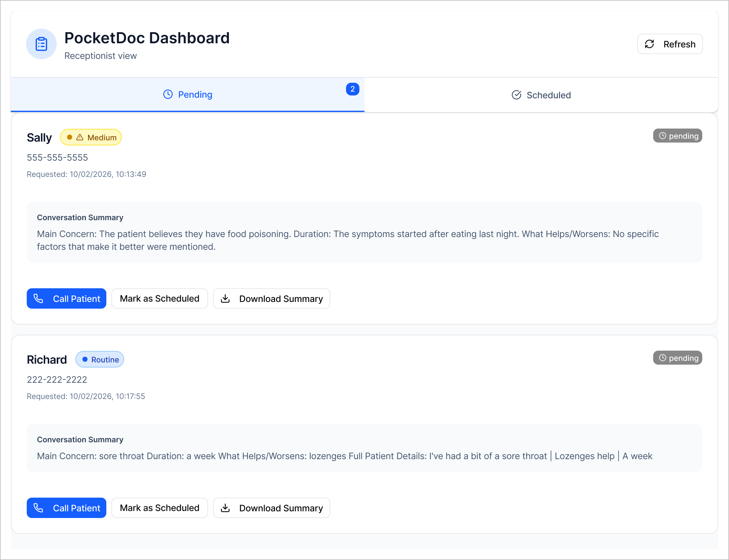Click the refresh arrows icon
This screenshot has height=560, width=729.
(649, 44)
